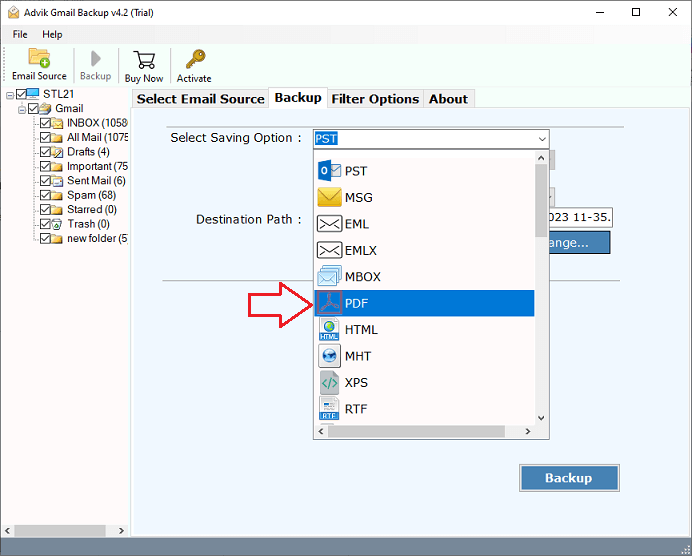Click the saving options list scroll up arrow

tap(541, 158)
